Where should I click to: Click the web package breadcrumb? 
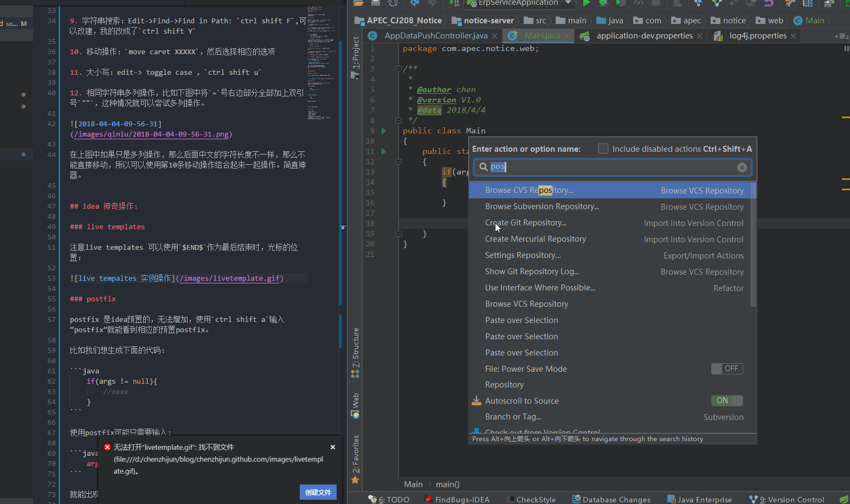tap(770, 21)
